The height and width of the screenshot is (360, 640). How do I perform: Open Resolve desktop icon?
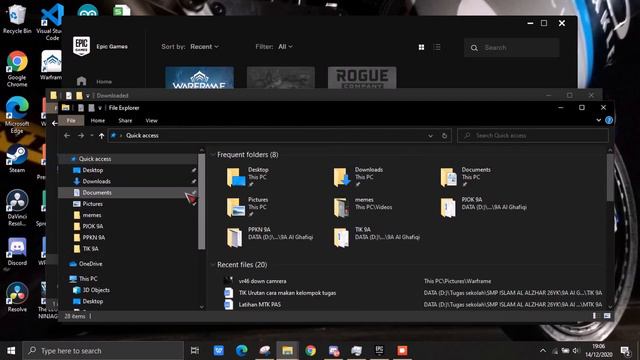[17, 298]
